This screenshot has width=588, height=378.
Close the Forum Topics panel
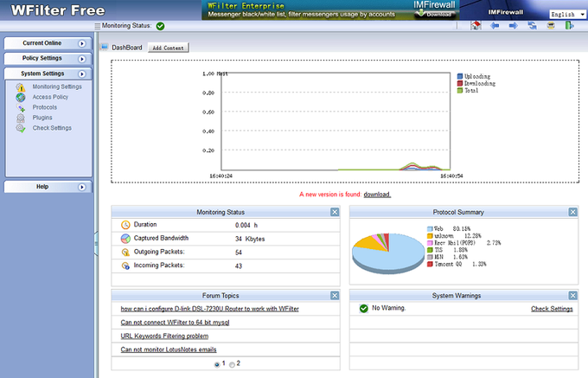pyautogui.click(x=335, y=296)
